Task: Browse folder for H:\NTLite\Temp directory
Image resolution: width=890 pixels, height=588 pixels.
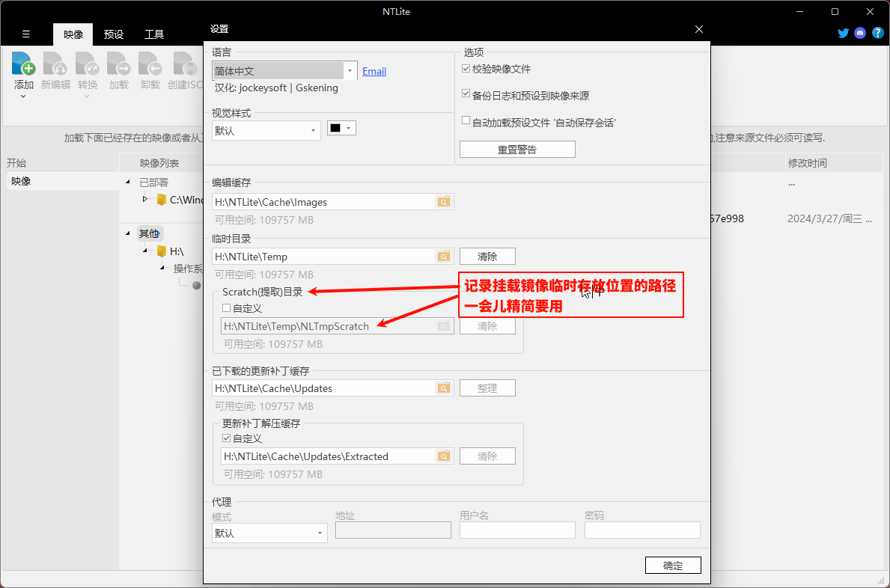Action: (x=444, y=257)
